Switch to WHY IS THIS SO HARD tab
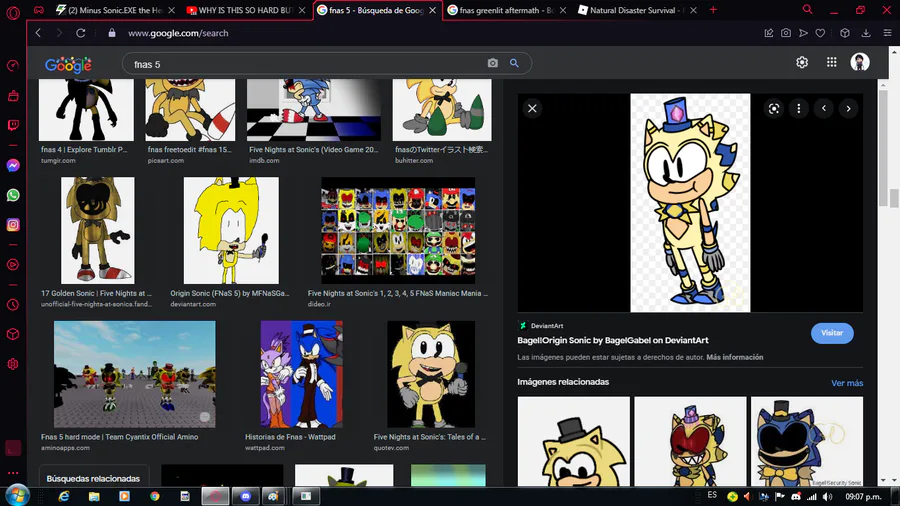This screenshot has height=506, width=900. pos(246,10)
